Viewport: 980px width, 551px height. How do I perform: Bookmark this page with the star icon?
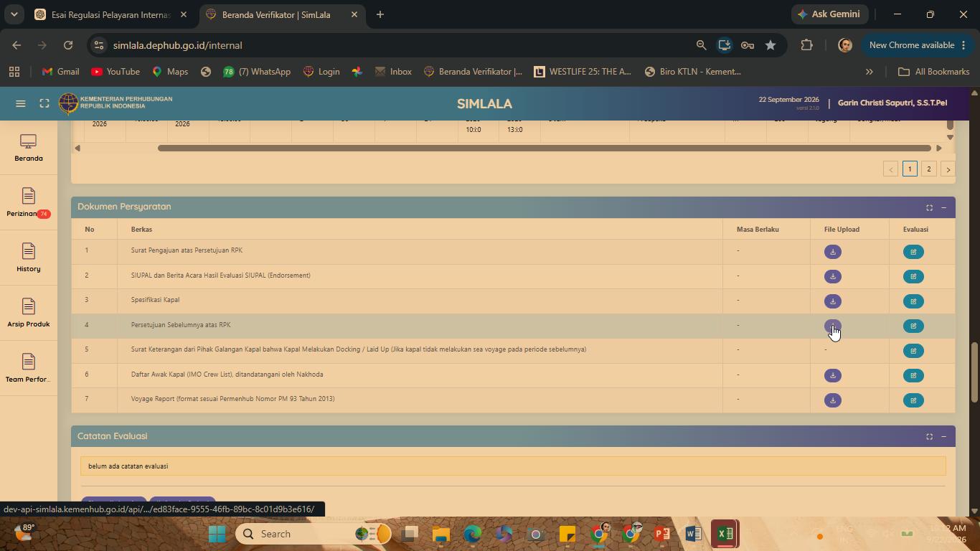pyautogui.click(x=771, y=45)
